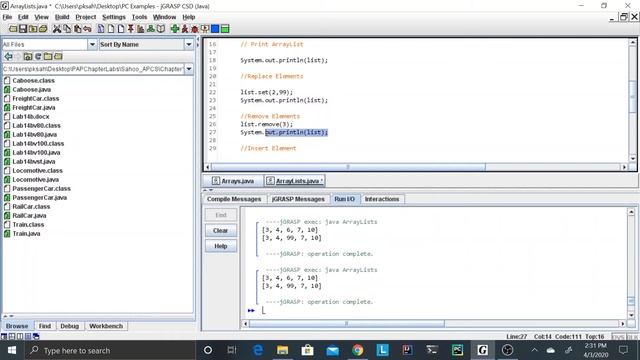
Task: Open the Sort By Name dropdown
Action: tap(189, 44)
